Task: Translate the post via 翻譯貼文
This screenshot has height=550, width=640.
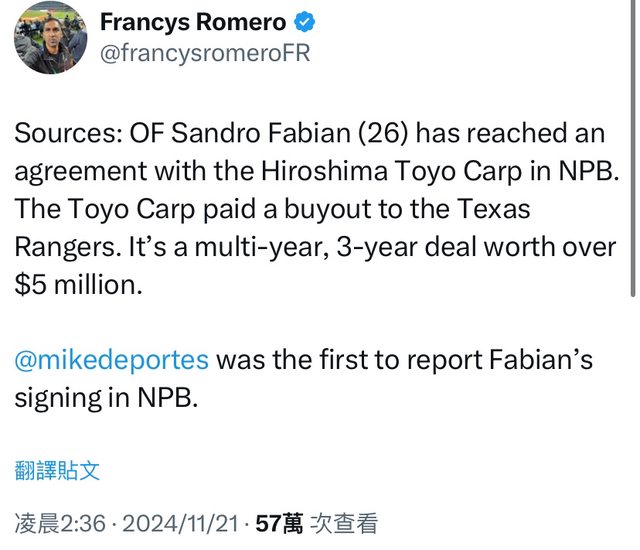Action: click(57, 471)
